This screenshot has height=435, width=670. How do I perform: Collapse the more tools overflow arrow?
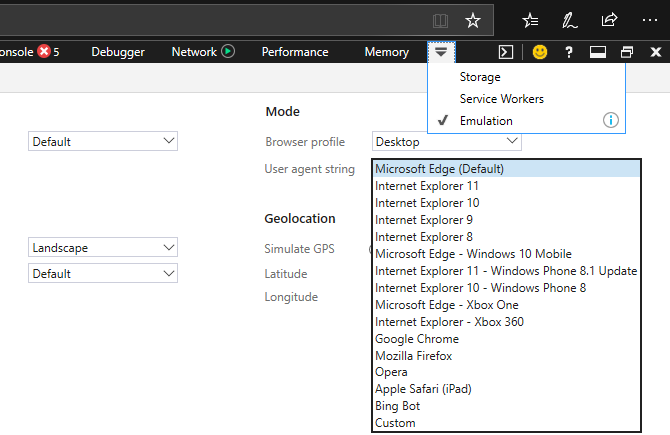(441, 51)
